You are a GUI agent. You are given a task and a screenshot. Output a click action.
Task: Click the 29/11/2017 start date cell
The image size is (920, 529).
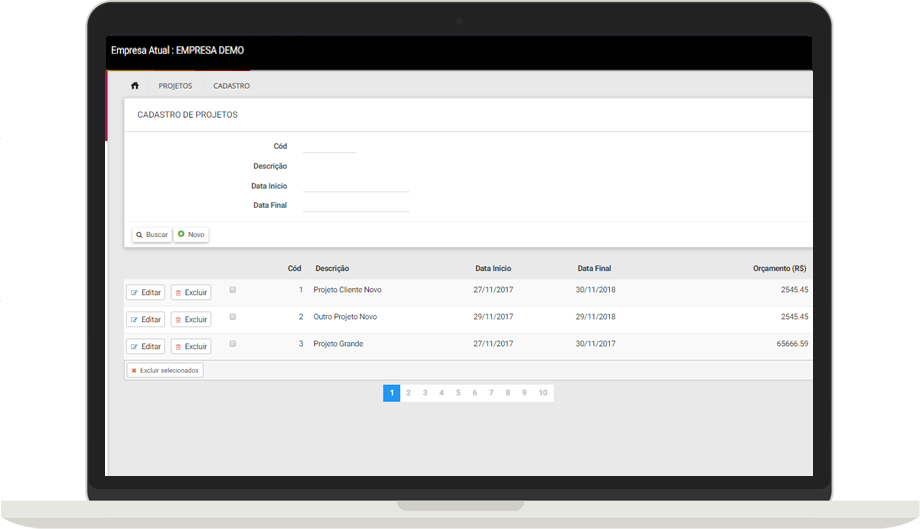493,317
